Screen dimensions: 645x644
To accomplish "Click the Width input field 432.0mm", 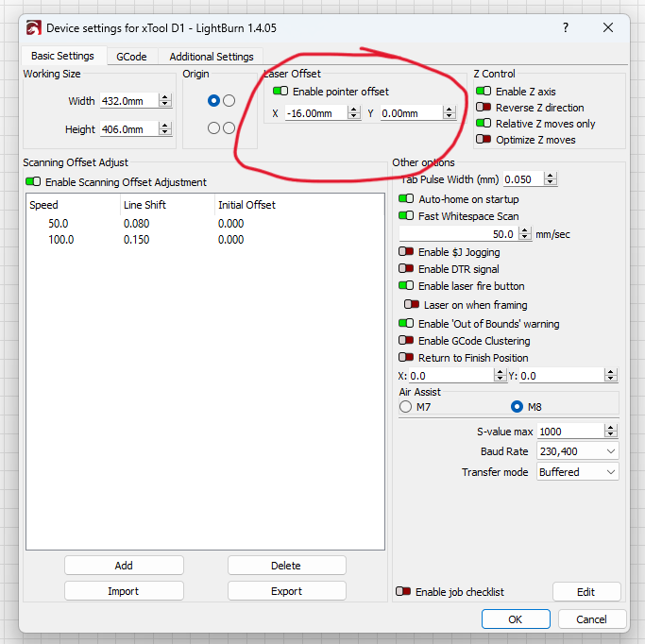I will pos(129,101).
